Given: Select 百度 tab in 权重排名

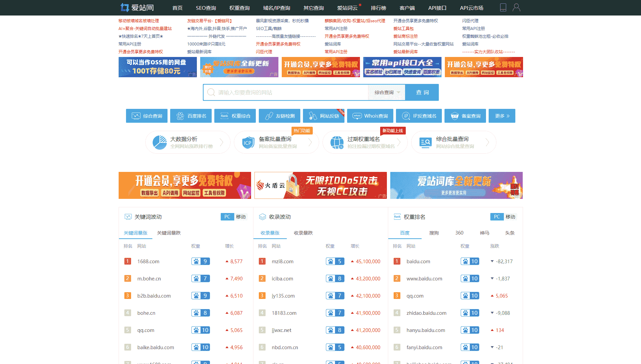Looking at the screenshot, I should click(x=405, y=233).
